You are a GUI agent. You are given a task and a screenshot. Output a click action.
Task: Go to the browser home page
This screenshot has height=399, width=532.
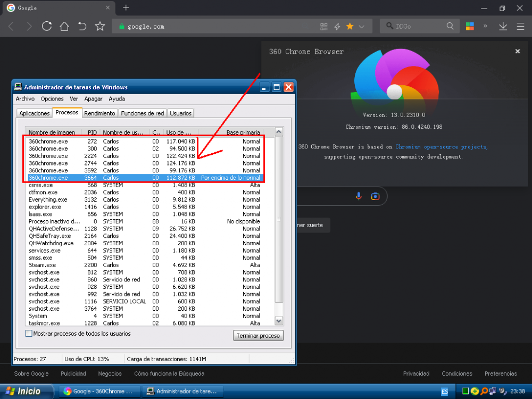tap(64, 26)
